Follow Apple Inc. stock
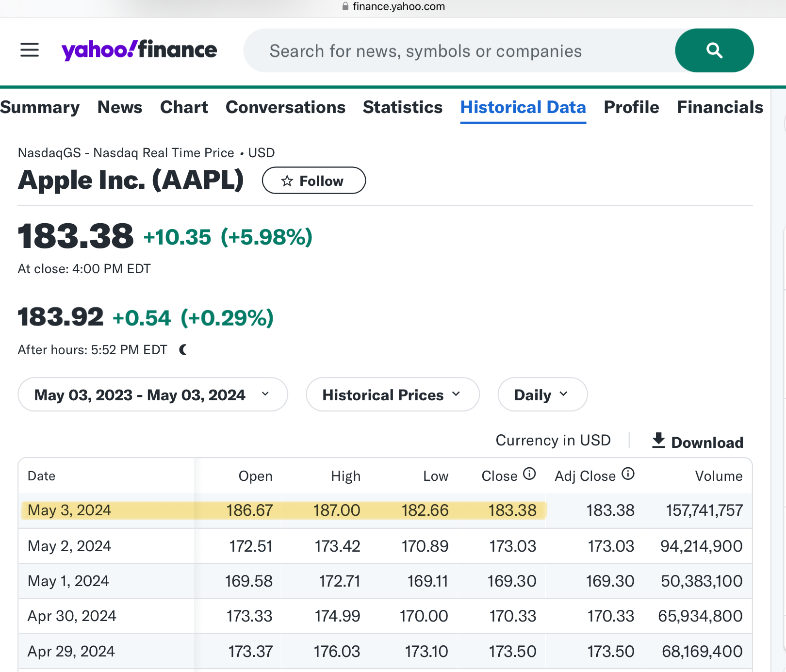Viewport: 786px width, 672px height. click(x=314, y=180)
